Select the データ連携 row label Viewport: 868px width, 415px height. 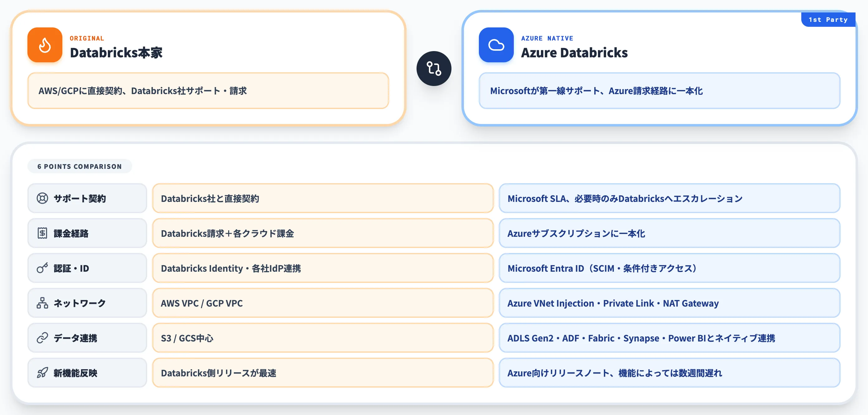(87, 338)
